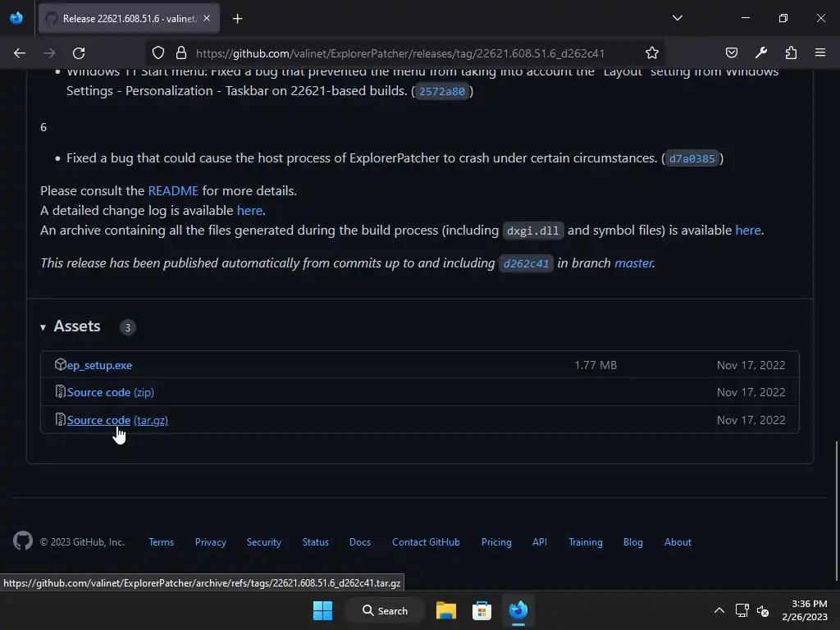Open network status tray icon
The width and height of the screenshot is (840, 630).
(x=742, y=610)
